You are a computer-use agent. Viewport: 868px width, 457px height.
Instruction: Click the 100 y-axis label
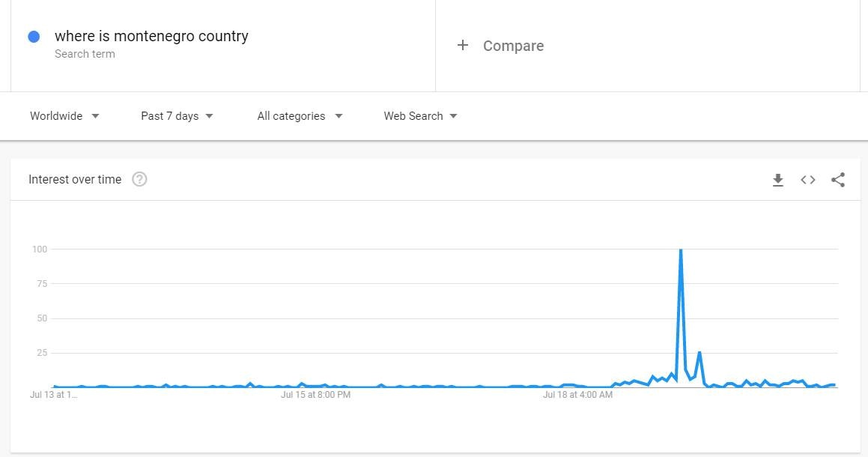coord(40,249)
